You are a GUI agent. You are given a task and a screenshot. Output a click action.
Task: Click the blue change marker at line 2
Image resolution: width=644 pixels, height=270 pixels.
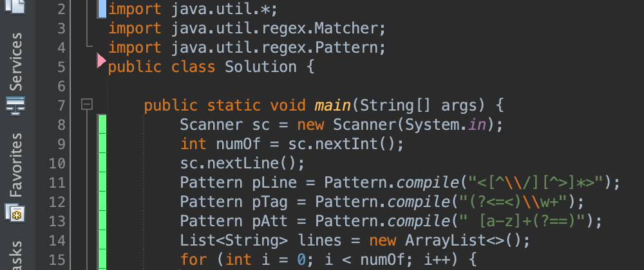pyautogui.click(x=102, y=10)
